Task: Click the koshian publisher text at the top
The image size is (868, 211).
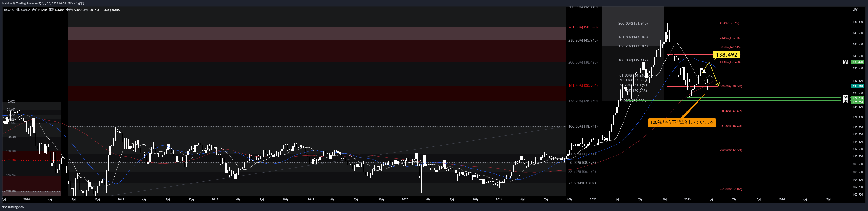Action: pos(7,3)
